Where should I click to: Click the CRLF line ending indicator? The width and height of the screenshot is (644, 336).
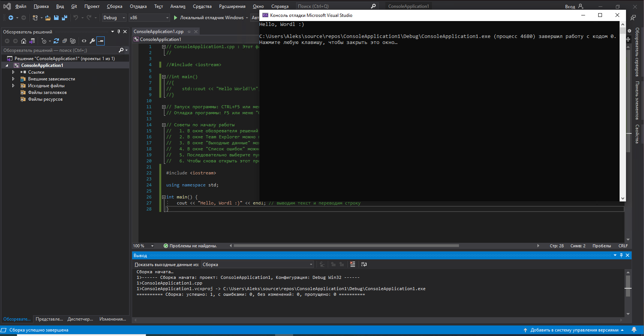(x=623, y=246)
